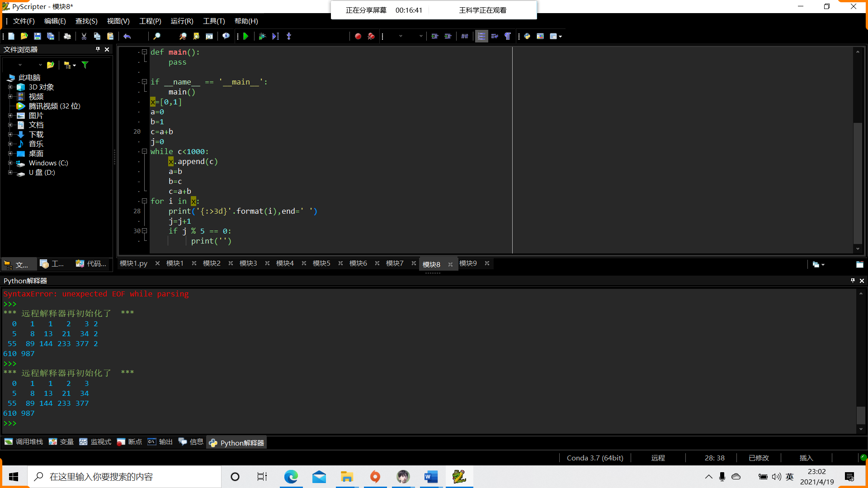
Task: Click the Save file toolbar icon
Action: click(x=38, y=36)
